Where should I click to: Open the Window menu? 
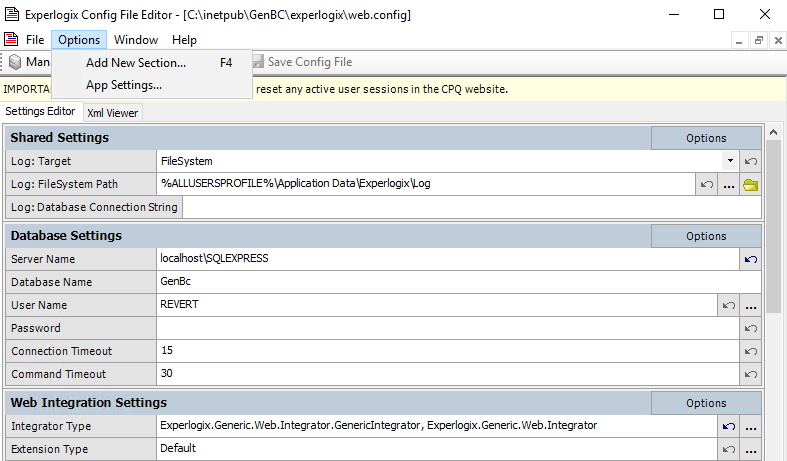[136, 40]
